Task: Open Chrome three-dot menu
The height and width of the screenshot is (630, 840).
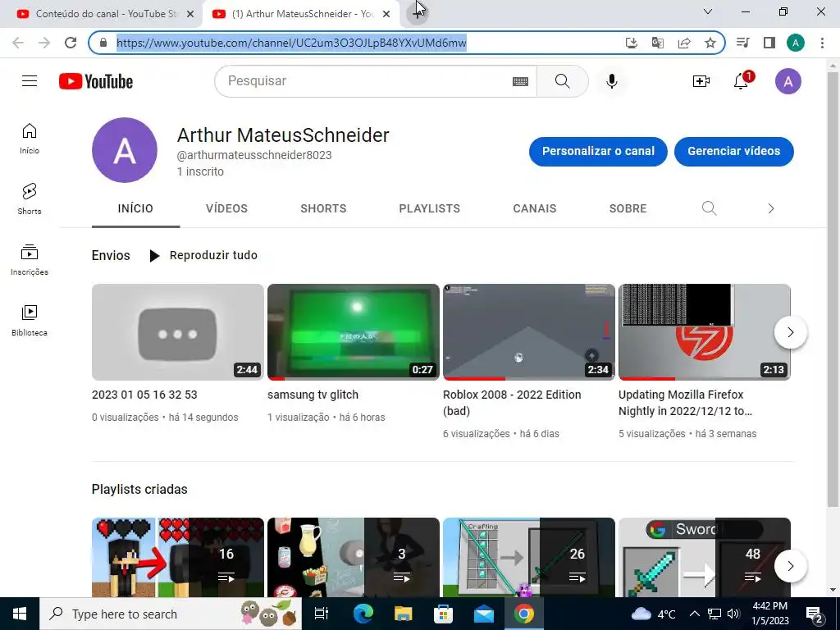Action: (822, 43)
